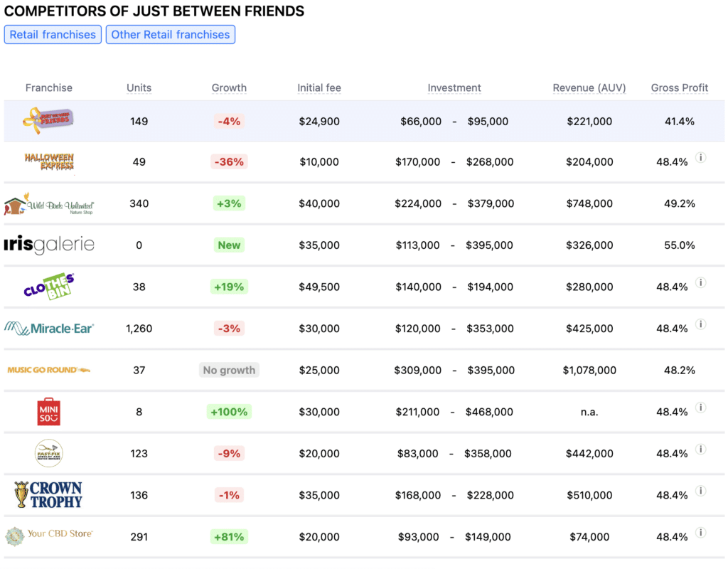This screenshot has height=569, width=728.
Task: Click the Units column header
Action: click(x=139, y=87)
